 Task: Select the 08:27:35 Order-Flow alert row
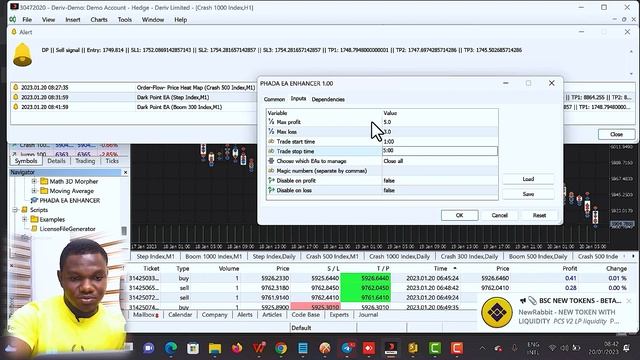134,87
